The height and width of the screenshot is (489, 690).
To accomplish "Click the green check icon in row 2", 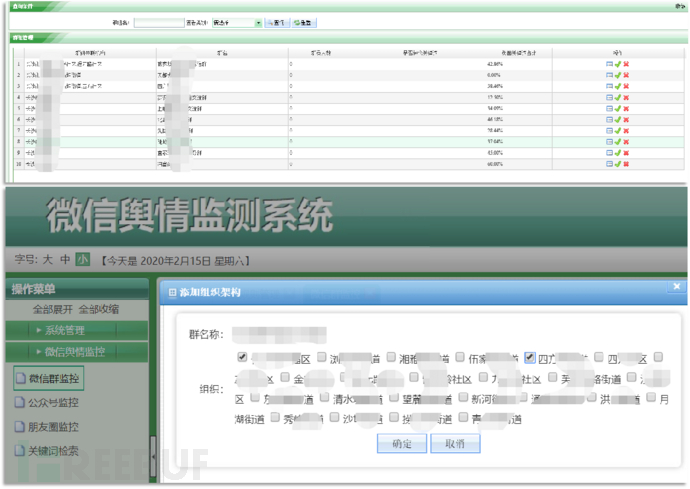I will point(618,75).
